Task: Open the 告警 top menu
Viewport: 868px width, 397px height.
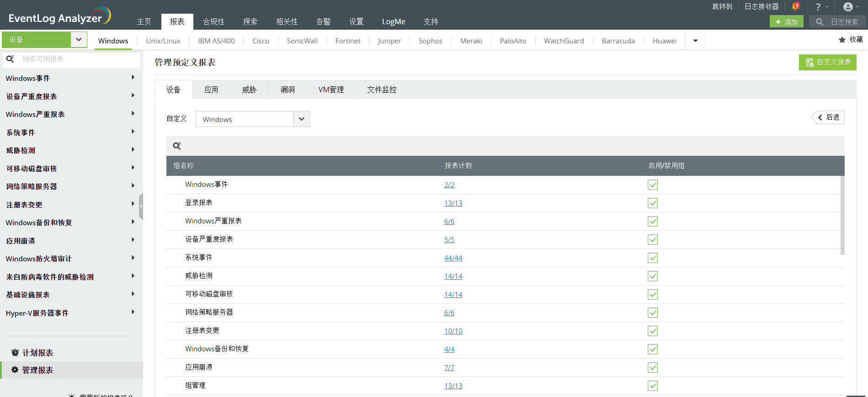Action: (x=323, y=21)
